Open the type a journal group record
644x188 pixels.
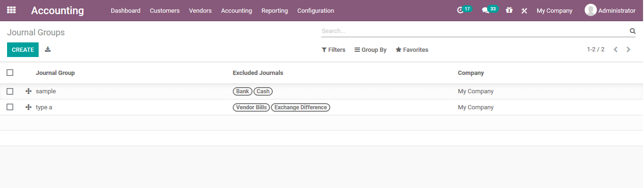click(44, 107)
